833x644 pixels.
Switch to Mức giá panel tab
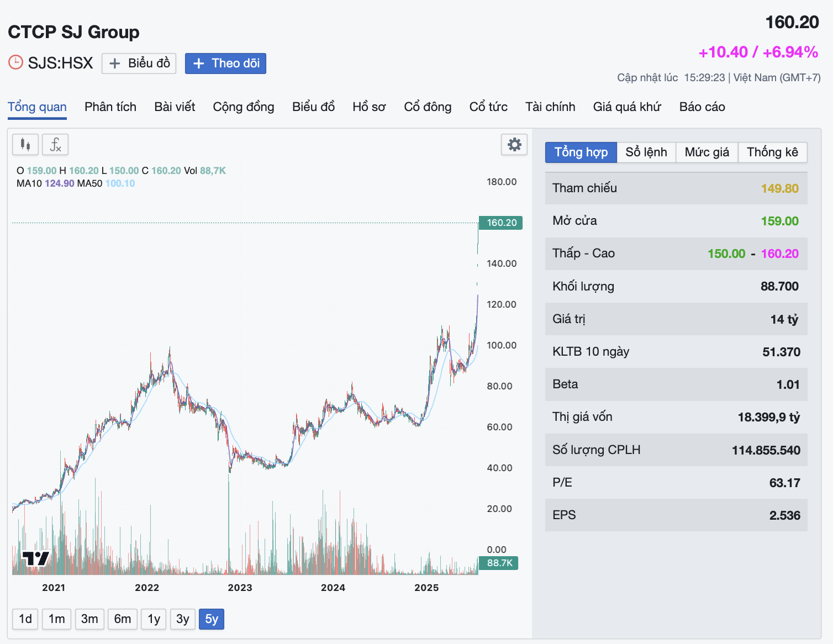[707, 152]
